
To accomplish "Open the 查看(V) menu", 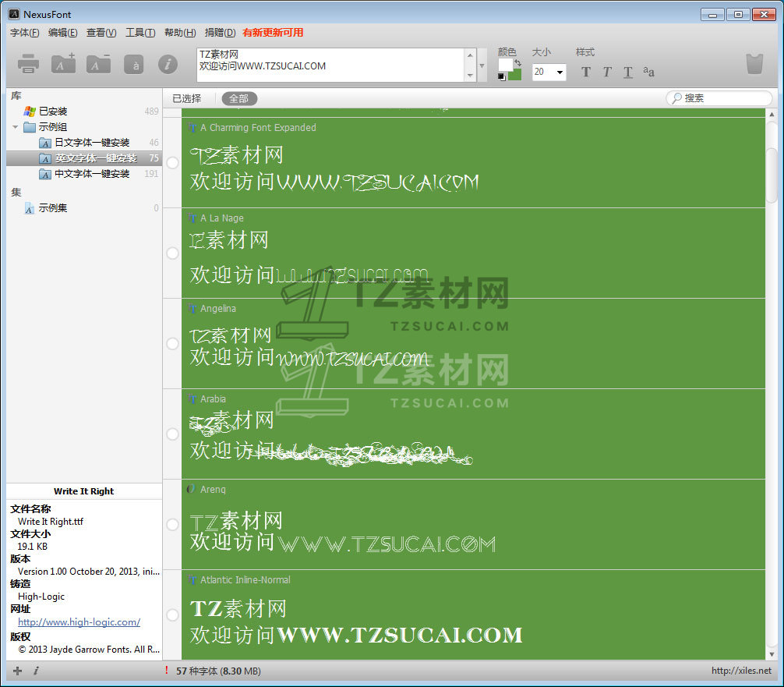I will tap(101, 33).
